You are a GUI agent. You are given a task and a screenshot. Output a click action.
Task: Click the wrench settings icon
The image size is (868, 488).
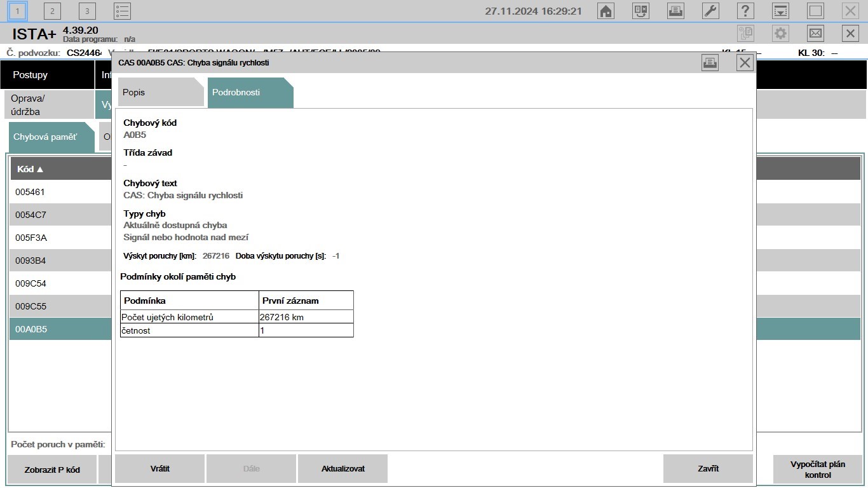[710, 11]
